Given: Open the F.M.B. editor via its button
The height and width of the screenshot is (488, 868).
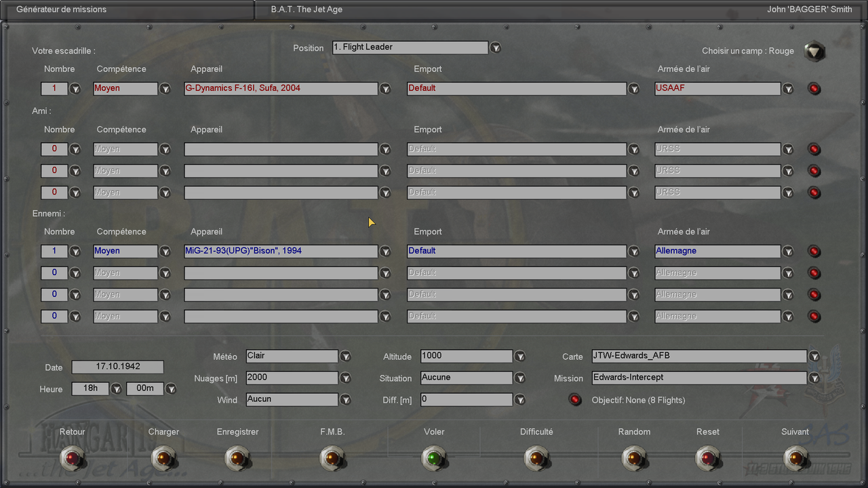Looking at the screenshot, I should [333, 458].
